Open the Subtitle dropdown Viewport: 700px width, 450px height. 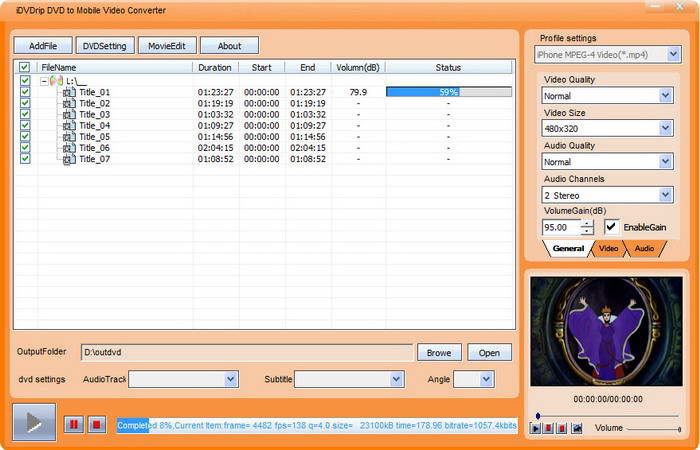click(x=396, y=379)
